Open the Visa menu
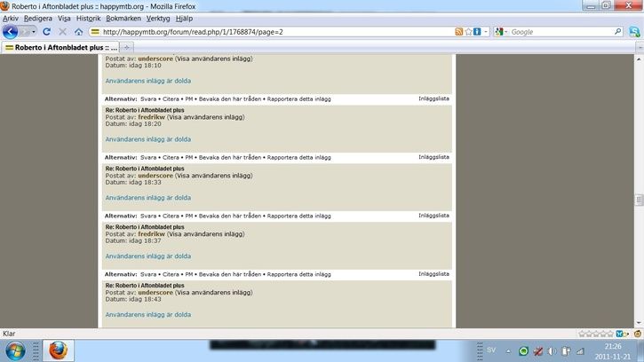 coord(64,19)
